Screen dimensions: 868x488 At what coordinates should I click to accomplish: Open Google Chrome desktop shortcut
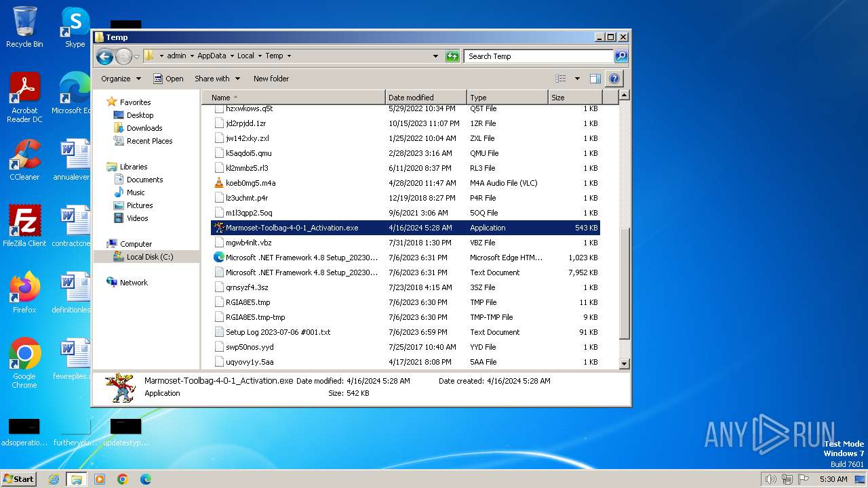point(24,363)
